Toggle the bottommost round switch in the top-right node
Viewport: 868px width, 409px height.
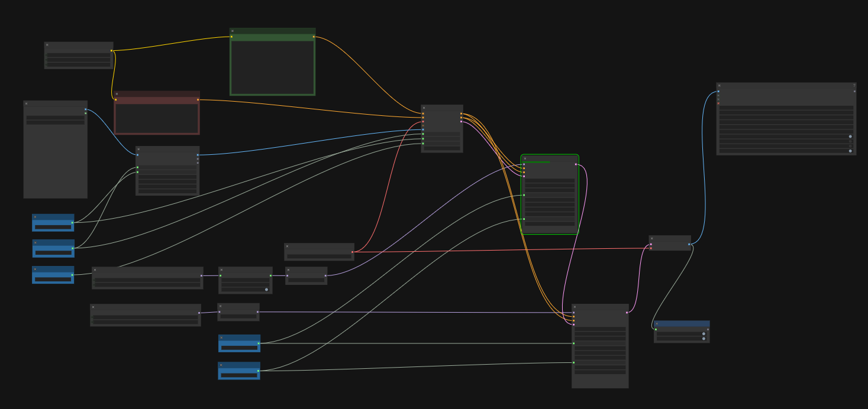[850, 151]
